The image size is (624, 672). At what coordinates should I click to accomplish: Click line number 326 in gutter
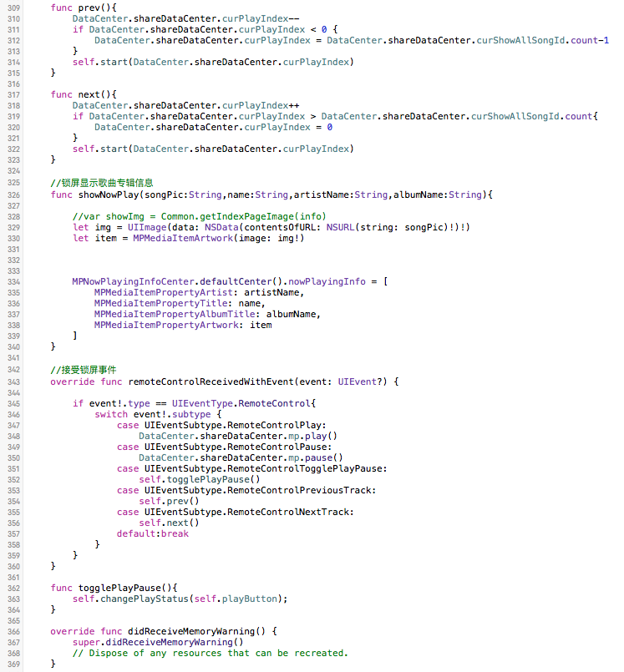pos(13,195)
